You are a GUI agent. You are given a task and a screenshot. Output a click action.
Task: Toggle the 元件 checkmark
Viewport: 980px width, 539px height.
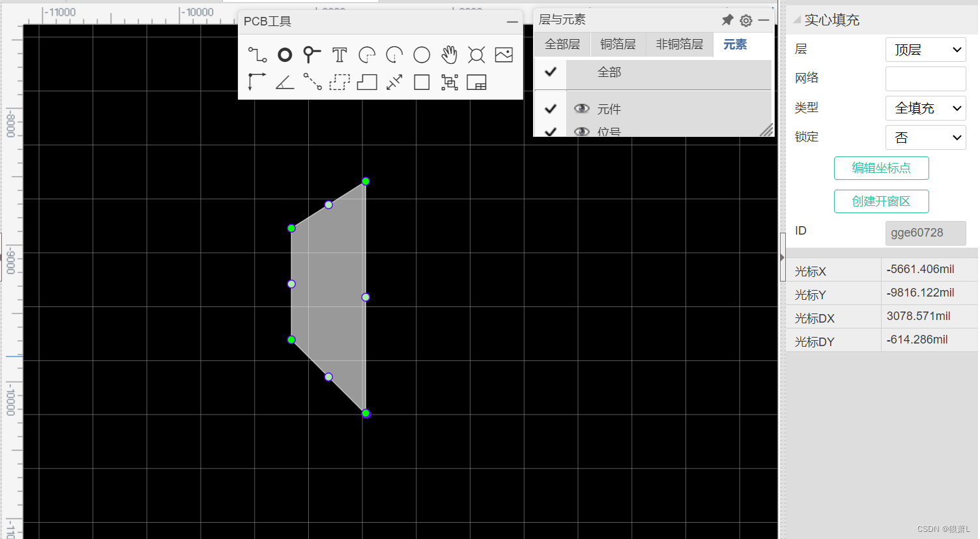coord(551,109)
